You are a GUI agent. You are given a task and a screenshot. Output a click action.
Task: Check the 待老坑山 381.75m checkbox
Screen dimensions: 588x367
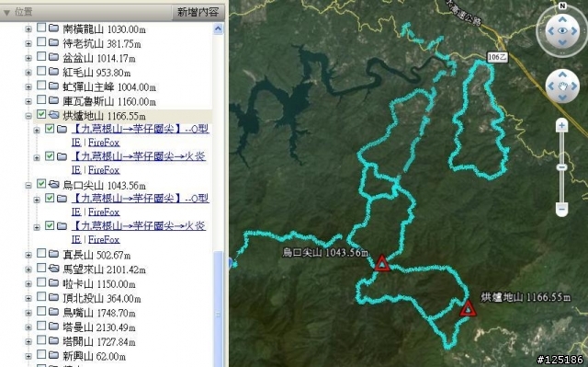point(41,42)
